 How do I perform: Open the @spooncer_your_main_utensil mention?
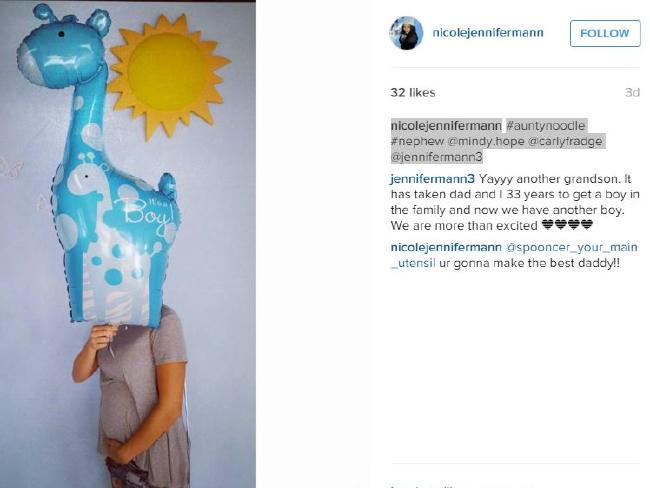tap(514, 255)
